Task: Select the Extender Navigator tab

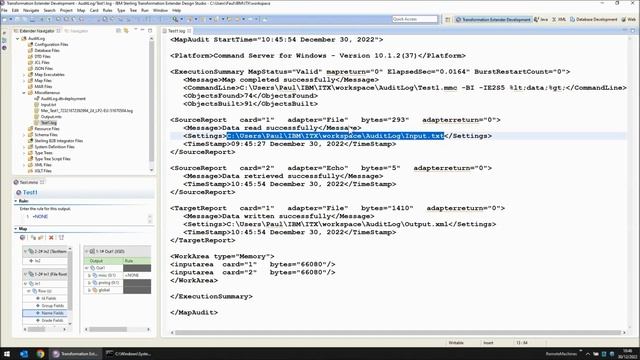Action: pos(37,31)
